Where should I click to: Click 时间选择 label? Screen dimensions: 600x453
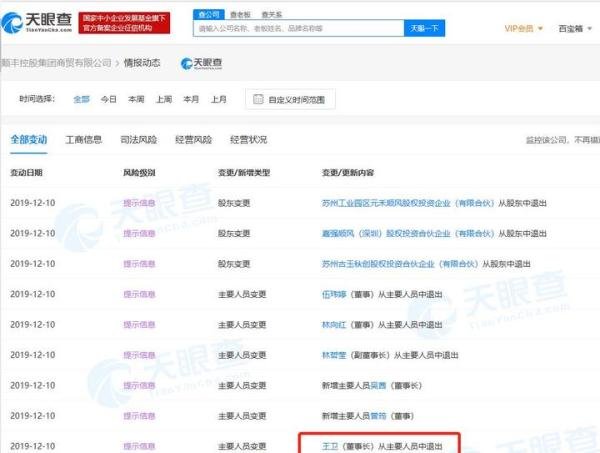[37, 99]
